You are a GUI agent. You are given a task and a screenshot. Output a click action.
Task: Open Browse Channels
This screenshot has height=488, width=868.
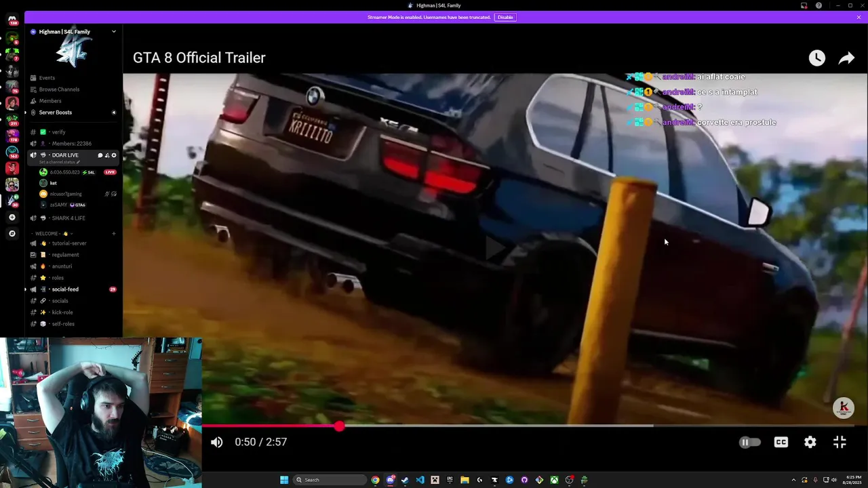(x=74, y=89)
